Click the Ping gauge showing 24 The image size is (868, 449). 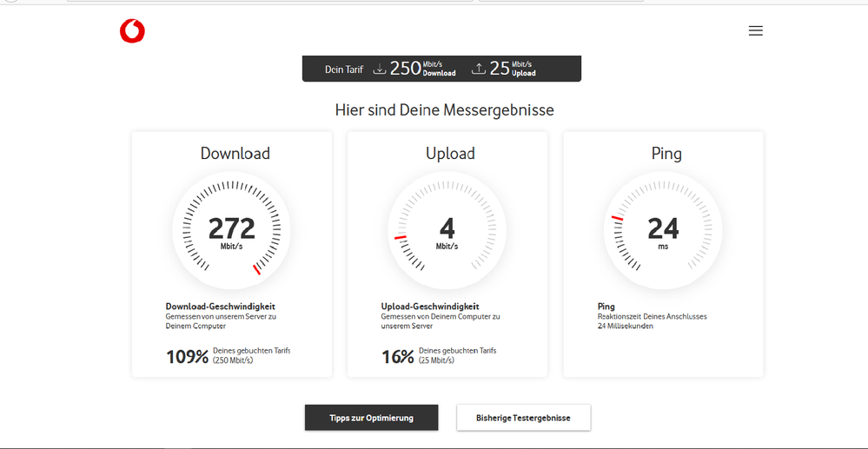coord(663,230)
